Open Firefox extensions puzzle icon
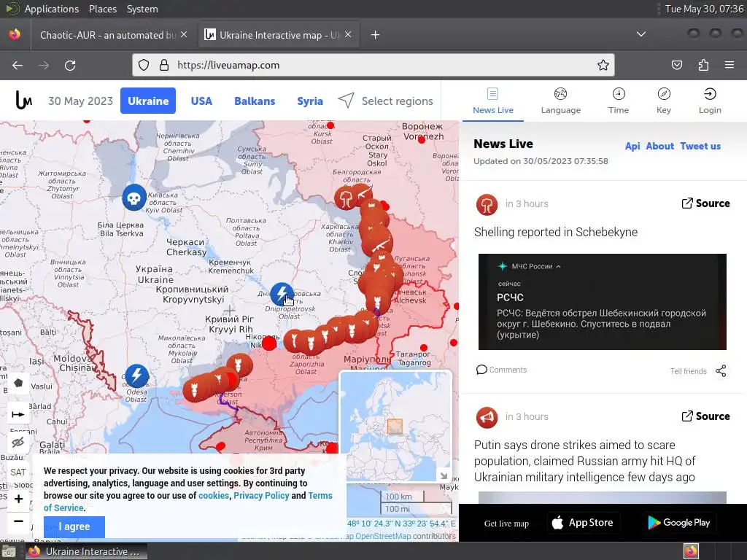 pos(703,65)
